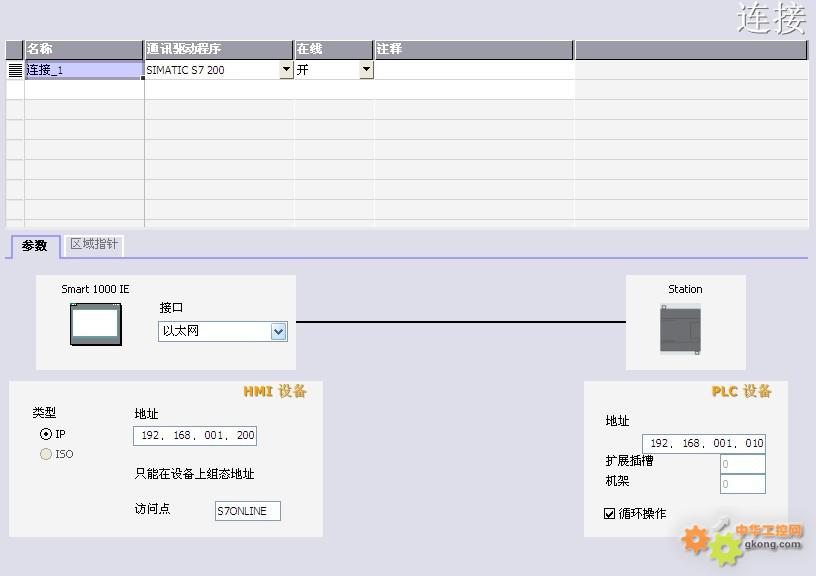The height and width of the screenshot is (576, 816).
Task: Click the 类型 label
Action: pos(44,413)
